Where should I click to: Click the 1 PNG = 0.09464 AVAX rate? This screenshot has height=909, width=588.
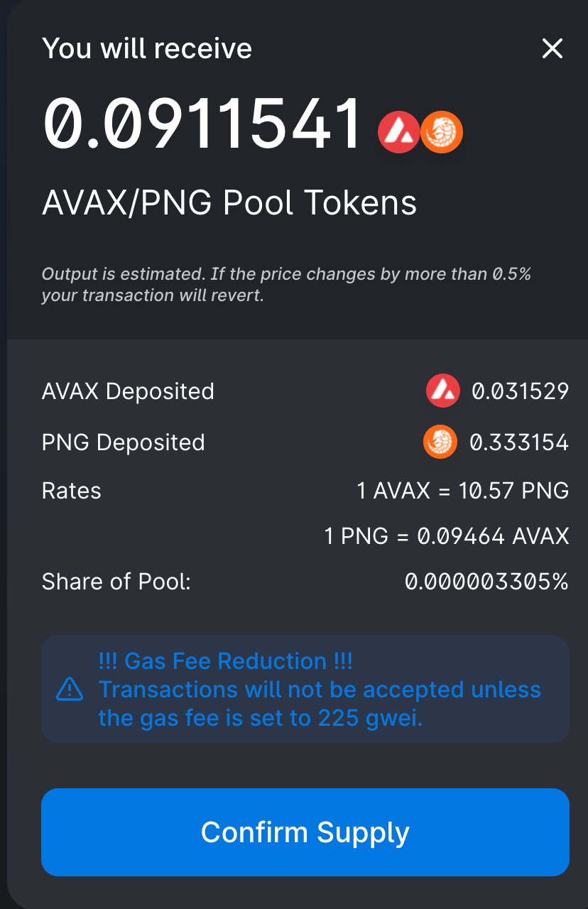(447, 536)
